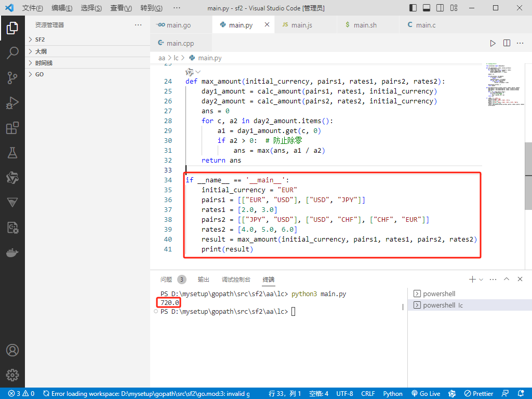This screenshot has width=532, height=399.
Task: Click Error loading workspace status message
Action: pyautogui.click(x=146, y=394)
